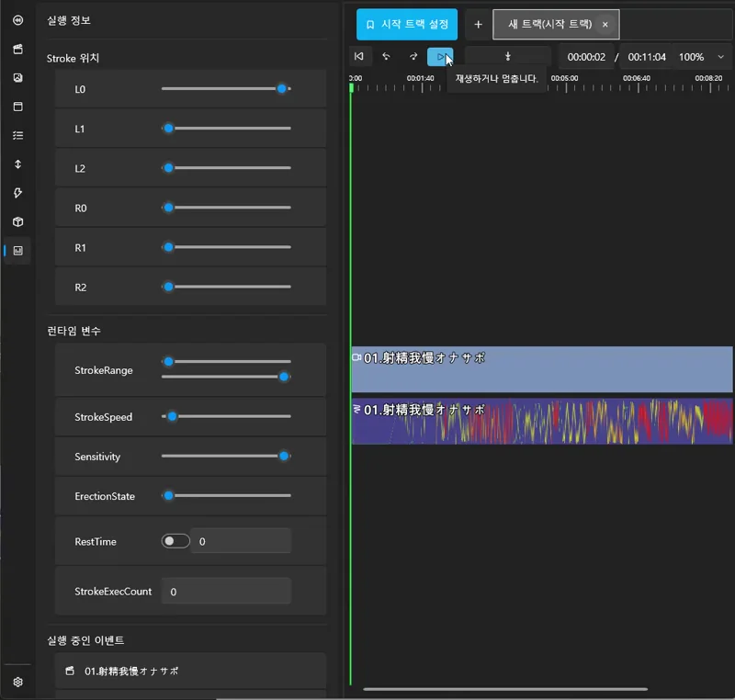Open the clapperboard media icon in the sidebar
The width and height of the screenshot is (735, 700).
click(x=17, y=50)
